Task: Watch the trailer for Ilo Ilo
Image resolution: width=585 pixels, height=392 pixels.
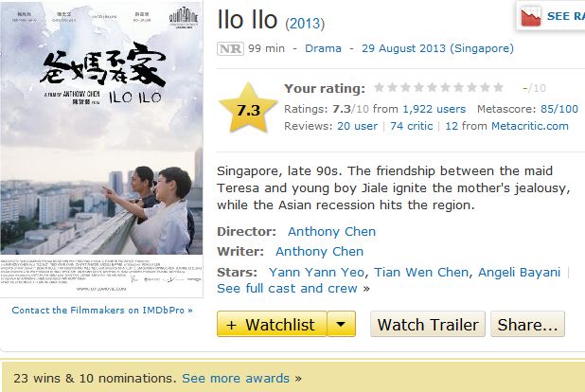Action: [x=427, y=325]
